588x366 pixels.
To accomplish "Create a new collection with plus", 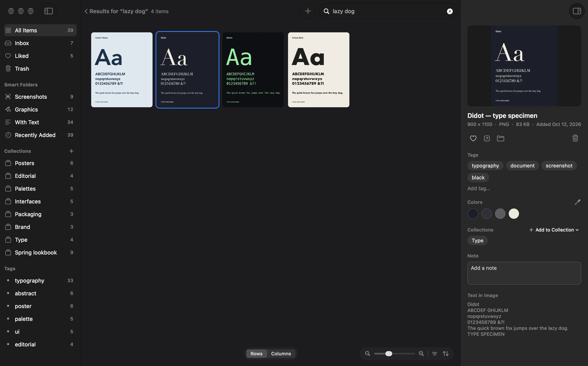I will point(71,151).
